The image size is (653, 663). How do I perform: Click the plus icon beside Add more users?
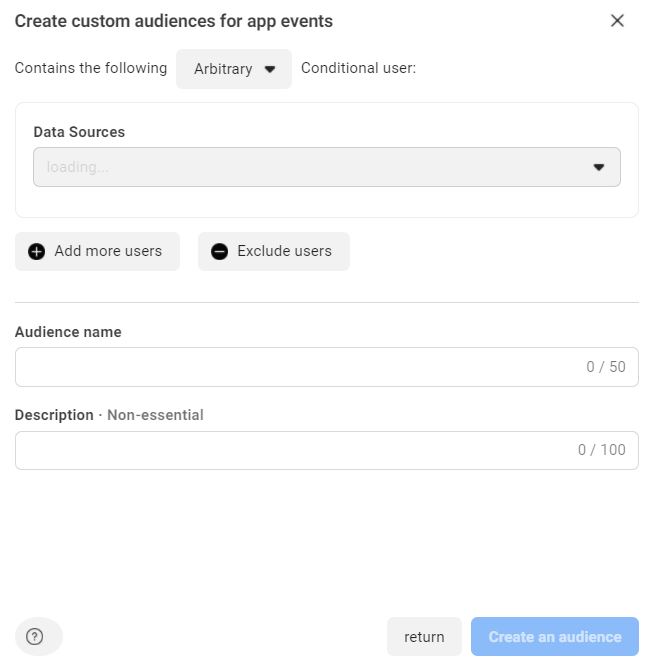point(37,252)
